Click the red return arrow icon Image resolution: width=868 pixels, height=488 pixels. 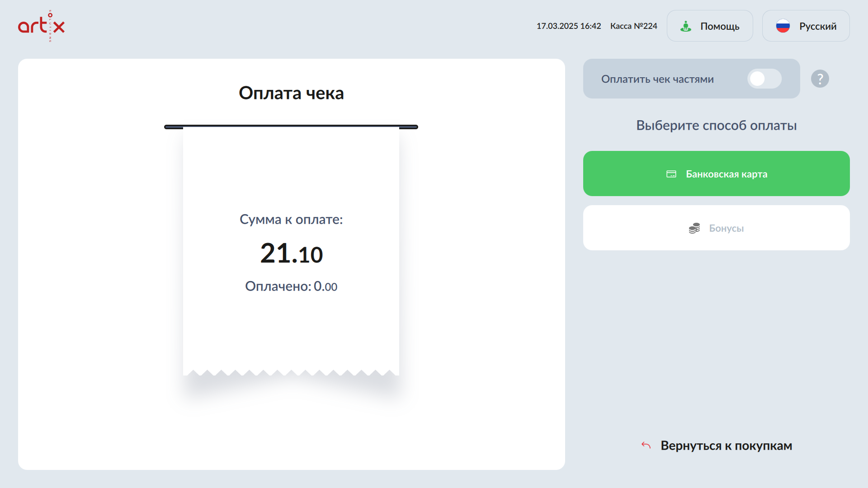click(x=646, y=446)
